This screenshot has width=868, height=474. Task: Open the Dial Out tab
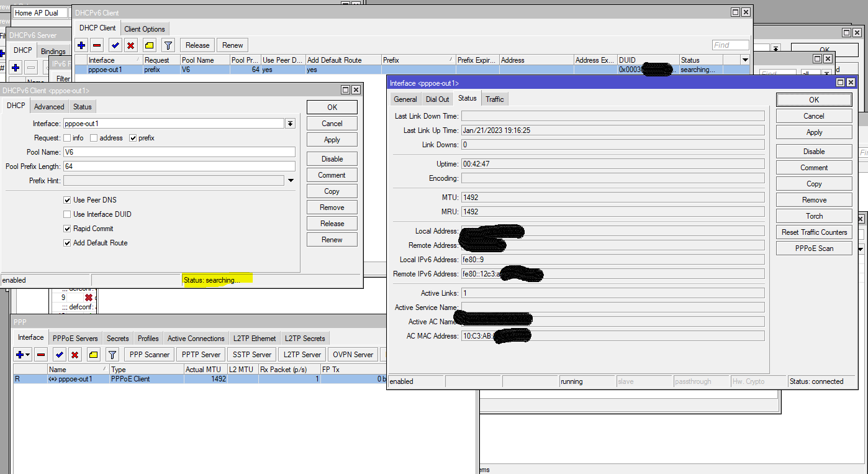pyautogui.click(x=437, y=99)
